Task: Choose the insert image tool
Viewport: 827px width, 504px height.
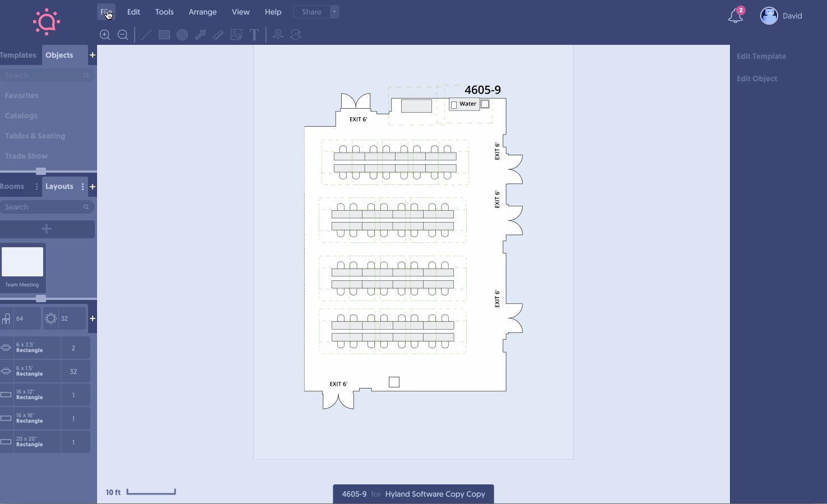Action: [236, 35]
